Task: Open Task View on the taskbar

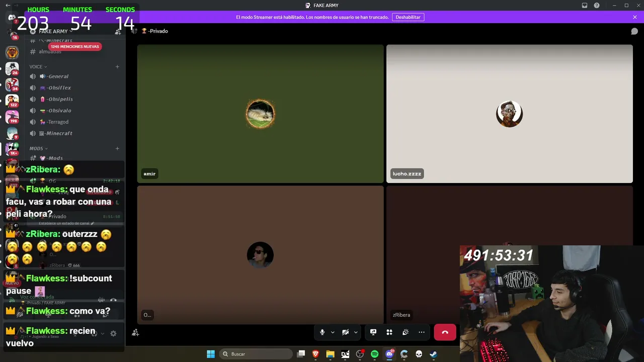Action: (301, 354)
